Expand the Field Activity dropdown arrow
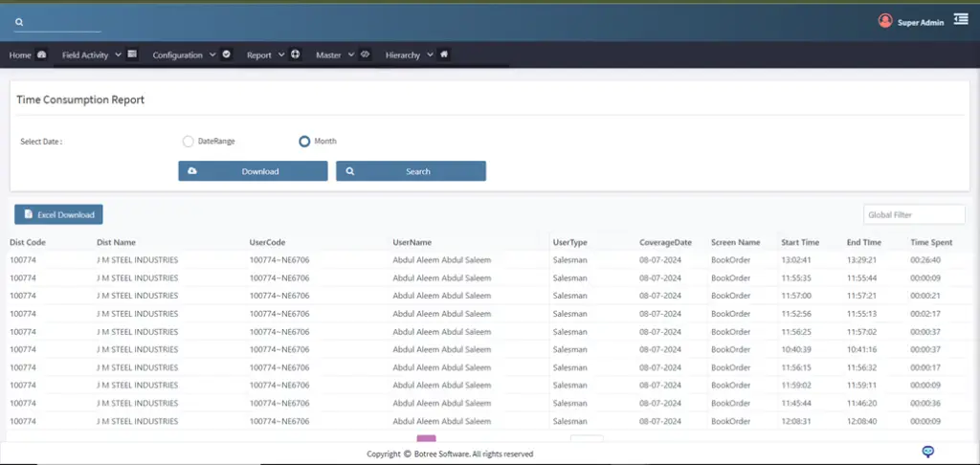The width and height of the screenshot is (980, 465). (118, 55)
